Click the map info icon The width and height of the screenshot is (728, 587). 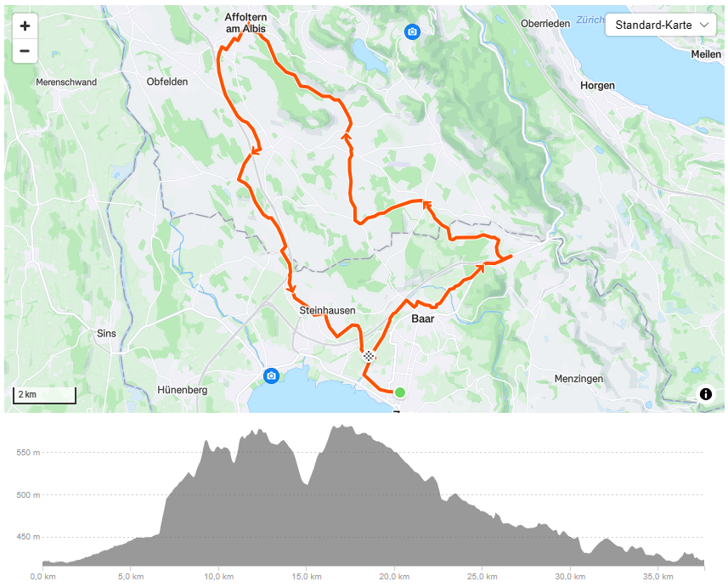[705, 394]
